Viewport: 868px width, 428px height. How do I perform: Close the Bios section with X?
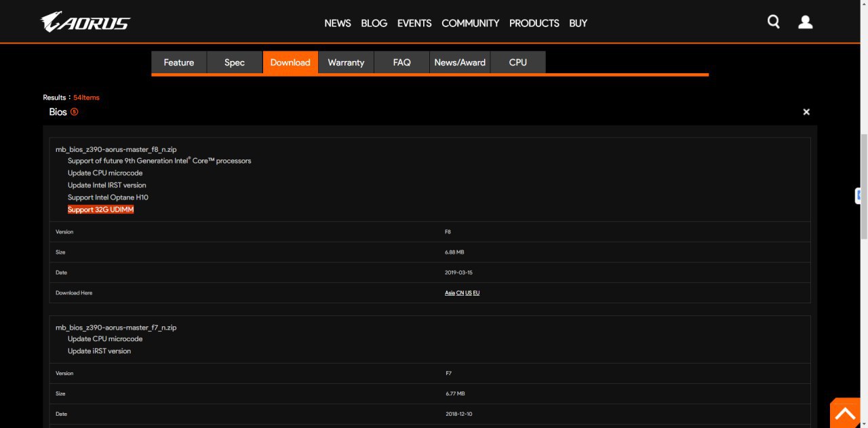(x=806, y=112)
